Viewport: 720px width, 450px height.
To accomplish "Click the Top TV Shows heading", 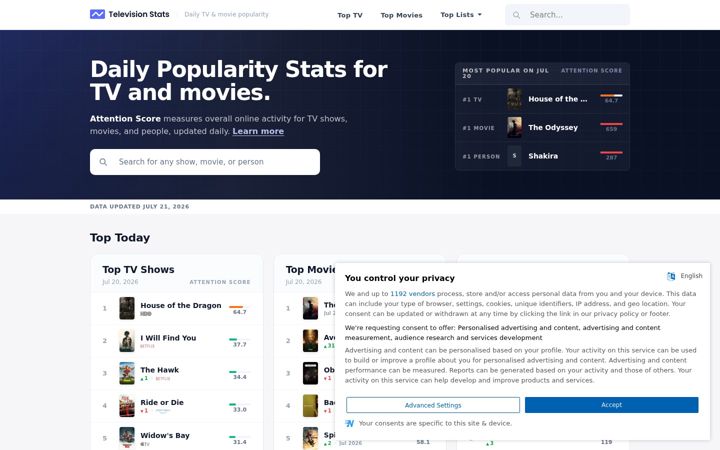I will pyautogui.click(x=138, y=270).
